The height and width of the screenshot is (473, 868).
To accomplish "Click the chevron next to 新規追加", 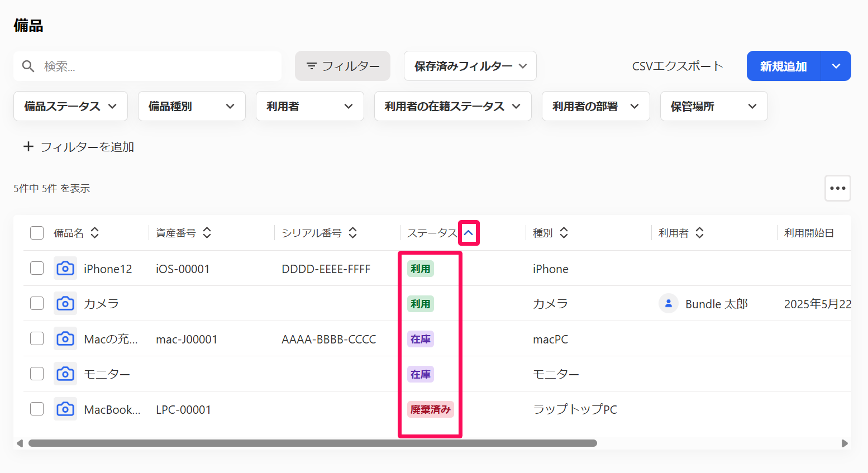I will pos(836,66).
